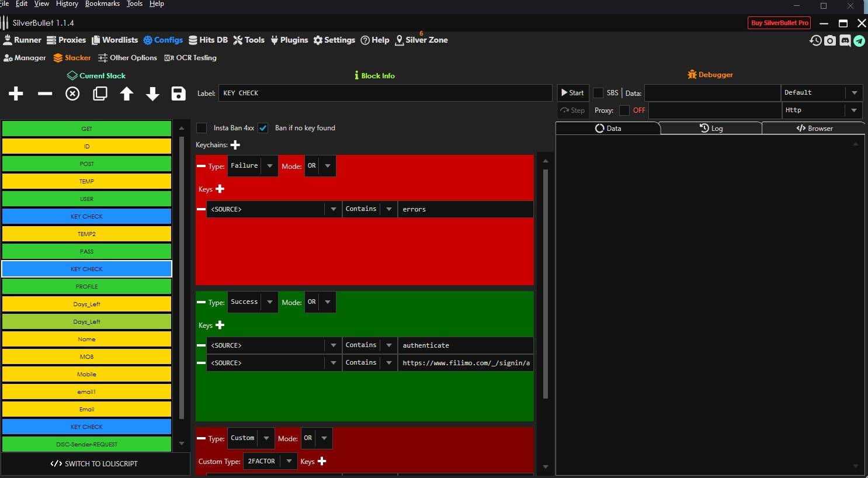Click the debugger Step button
The image size is (868, 478).
(x=572, y=110)
